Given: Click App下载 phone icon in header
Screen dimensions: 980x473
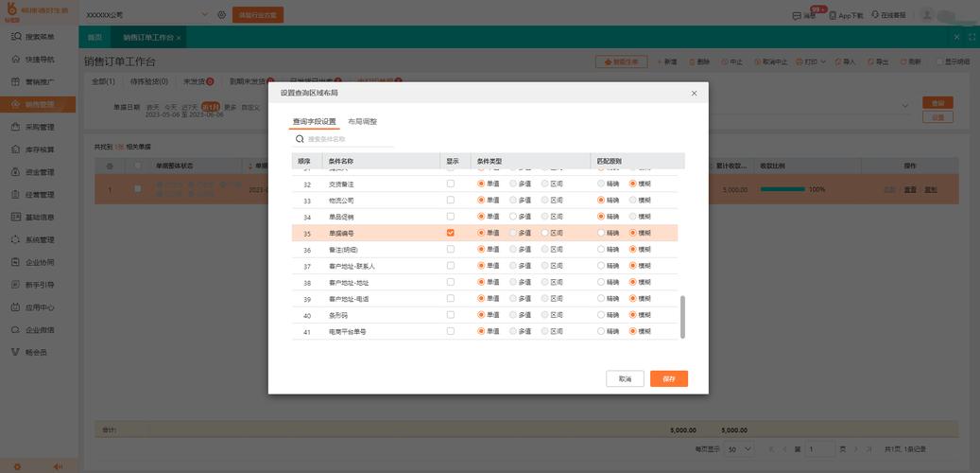Looking at the screenshot, I should click(x=833, y=15).
